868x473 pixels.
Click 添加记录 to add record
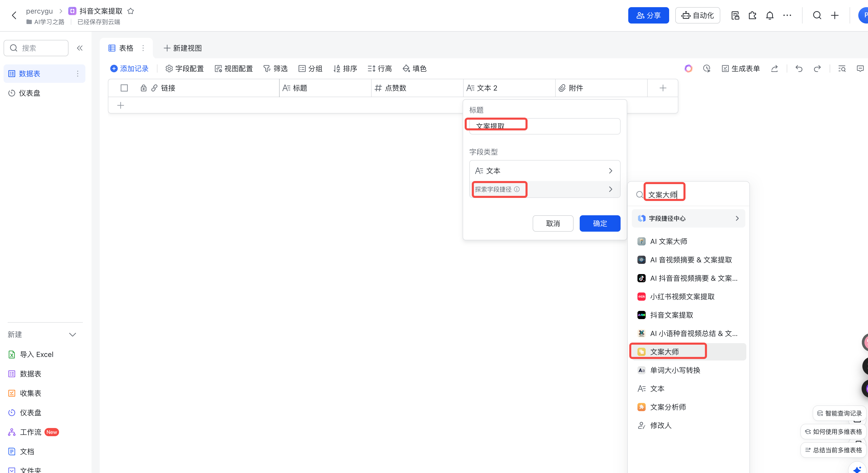(129, 69)
